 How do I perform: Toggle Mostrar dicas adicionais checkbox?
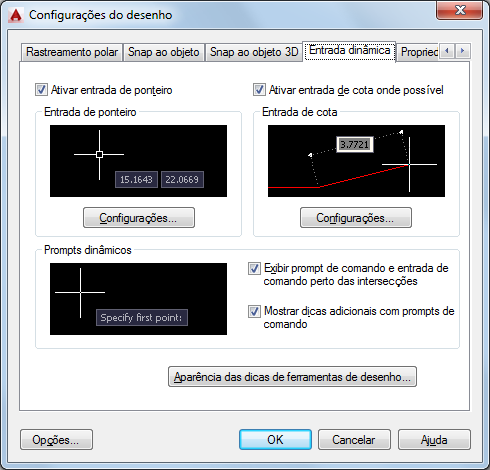point(254,312)
